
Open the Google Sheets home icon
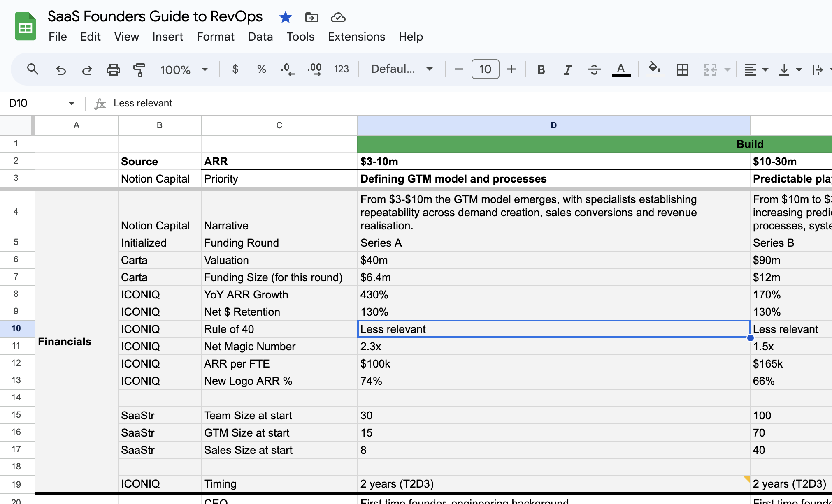click(x=26, y=27)
